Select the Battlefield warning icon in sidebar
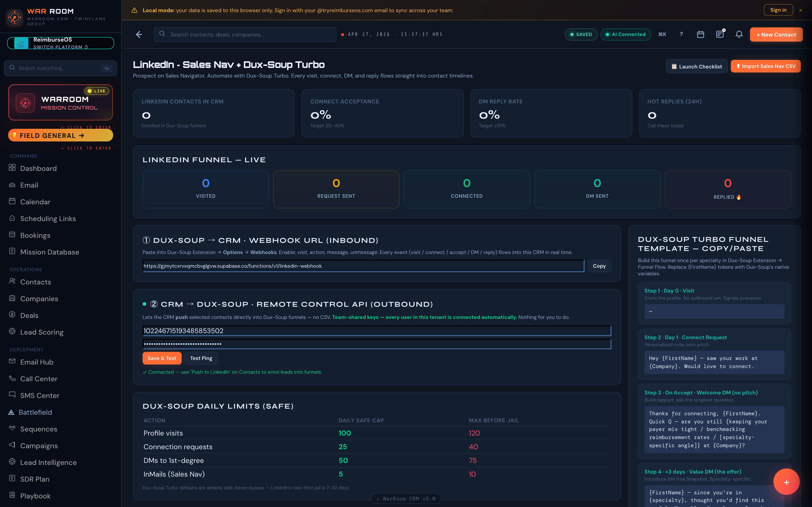Image resolution: width=812 pixels, height=507 pixels. point(12,412)
